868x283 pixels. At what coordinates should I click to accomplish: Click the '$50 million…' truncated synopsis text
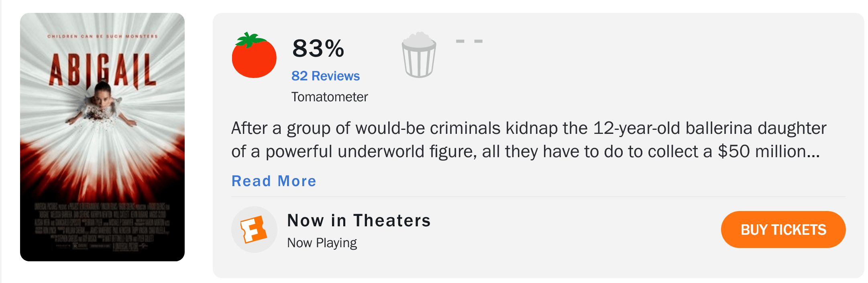click(769, 152)
